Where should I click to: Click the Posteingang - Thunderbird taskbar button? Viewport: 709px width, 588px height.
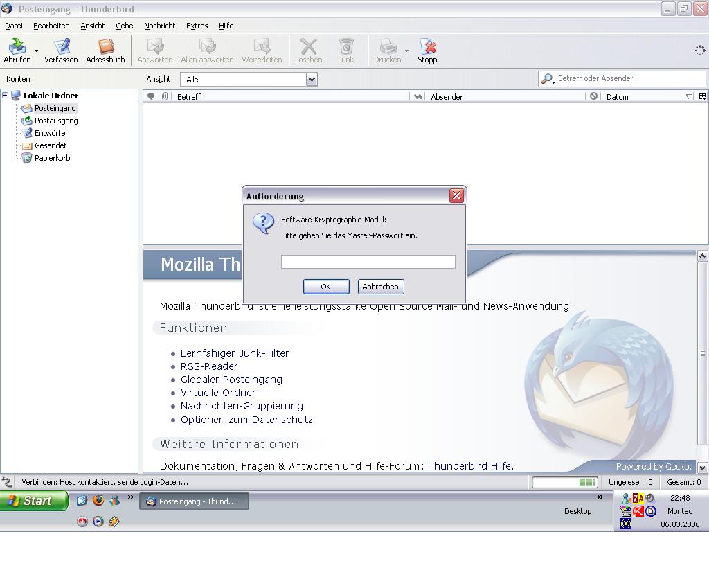[x=195, y=501]
